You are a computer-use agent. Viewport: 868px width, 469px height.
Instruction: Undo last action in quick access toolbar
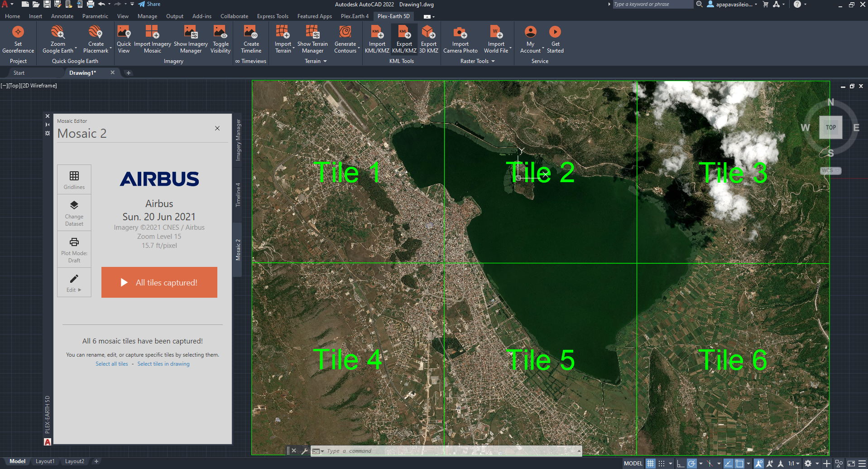[x=101, y=4]
